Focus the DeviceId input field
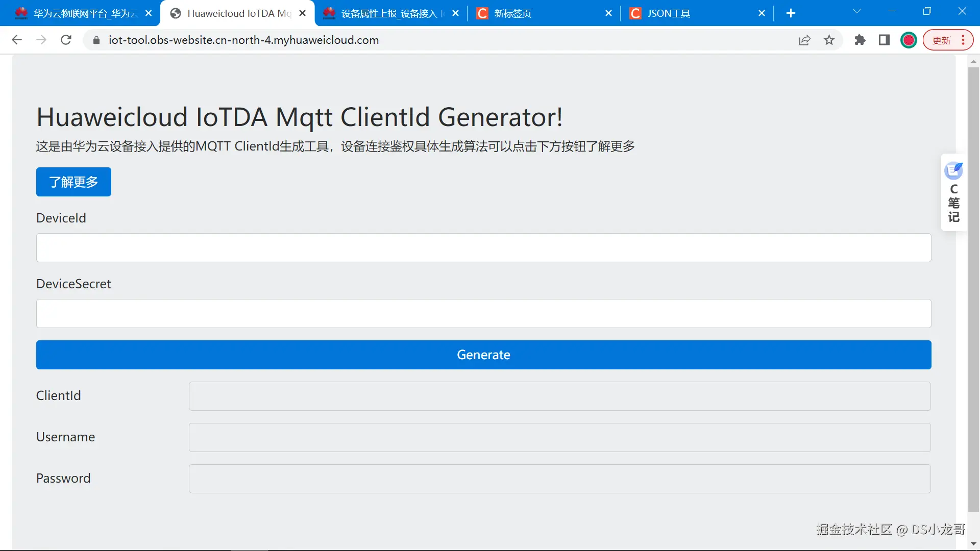 [x=483, y=248]
